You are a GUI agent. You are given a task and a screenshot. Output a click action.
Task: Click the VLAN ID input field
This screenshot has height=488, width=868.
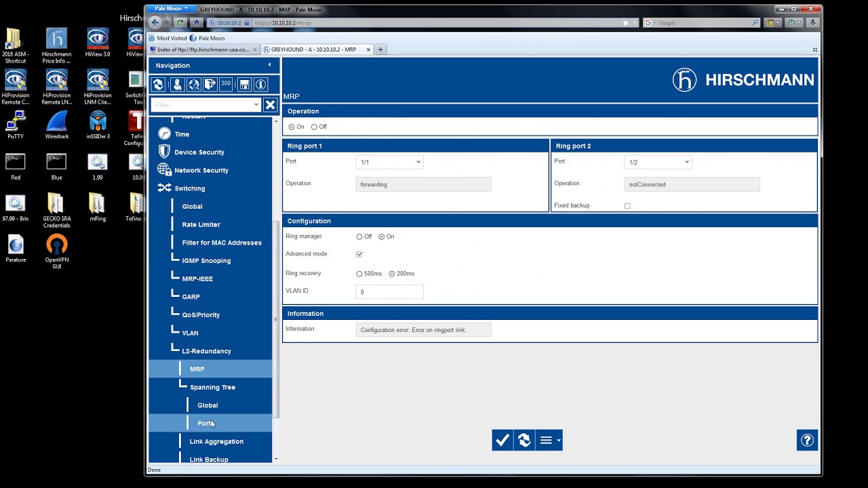click(389, 292)
